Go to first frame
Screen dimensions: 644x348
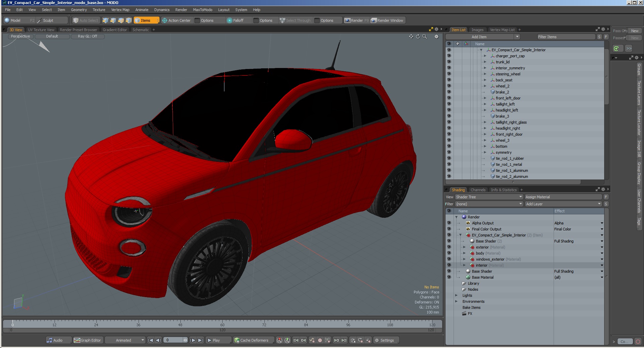tap(150, 340)
